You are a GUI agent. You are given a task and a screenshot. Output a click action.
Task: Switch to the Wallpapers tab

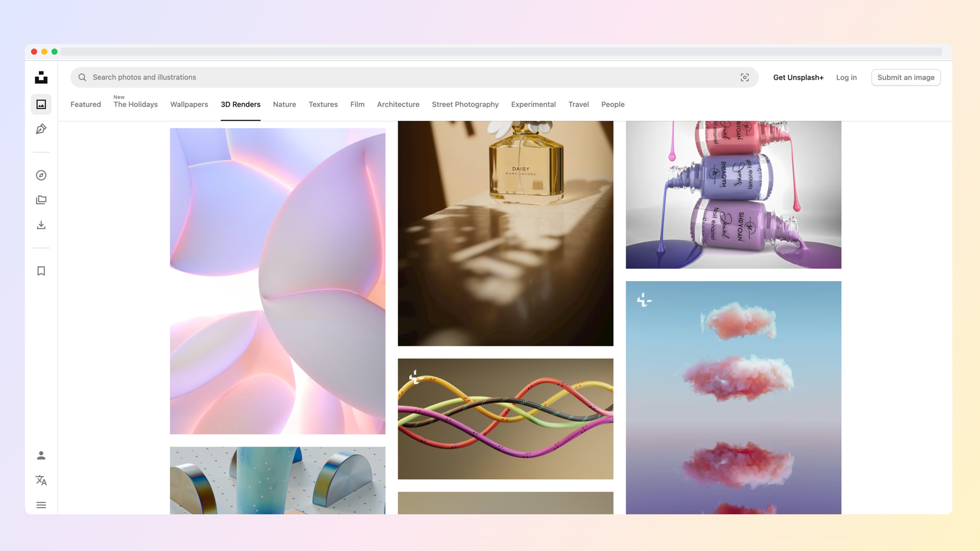[189, 104]
